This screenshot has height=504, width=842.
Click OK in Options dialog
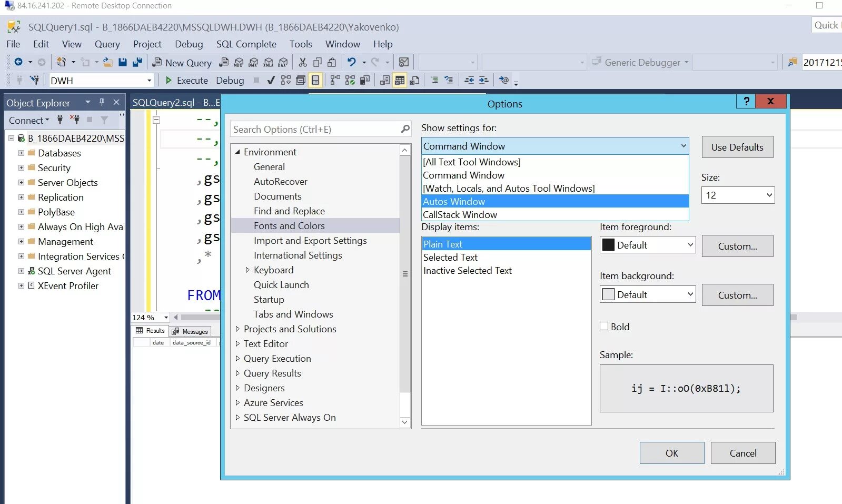[x=672, y=453]
